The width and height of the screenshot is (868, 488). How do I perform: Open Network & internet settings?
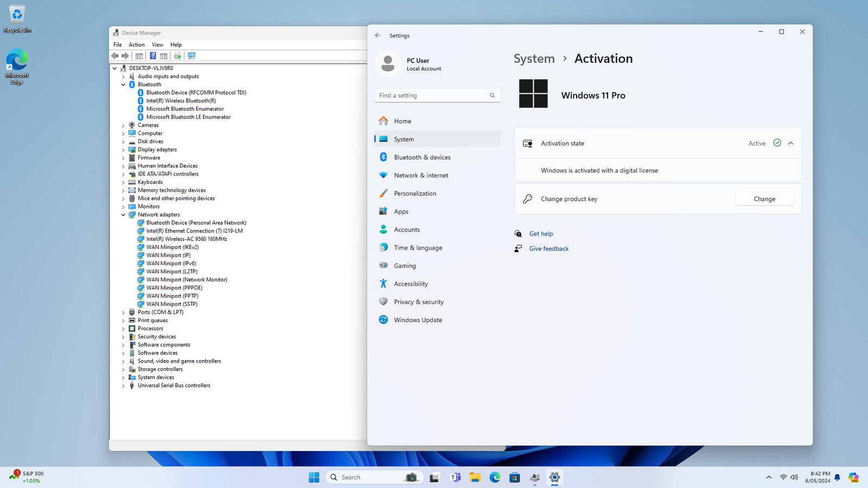(x=437, y=175)
